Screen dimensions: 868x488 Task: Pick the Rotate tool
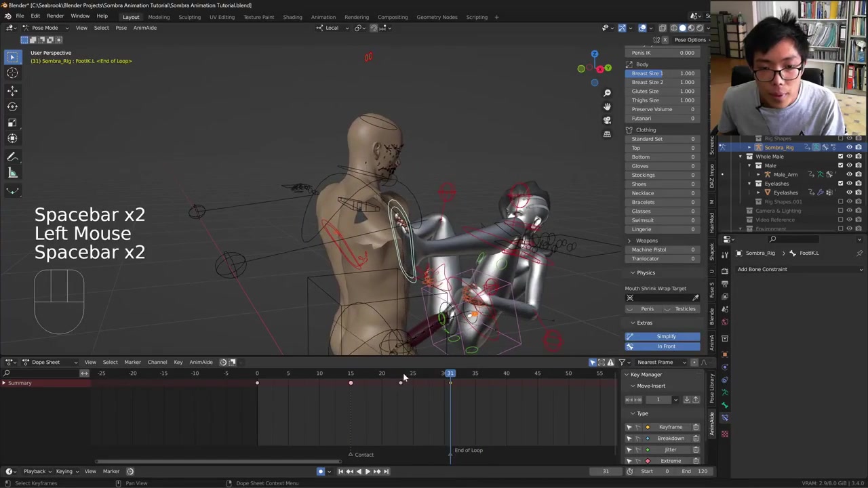click(12, 106)
